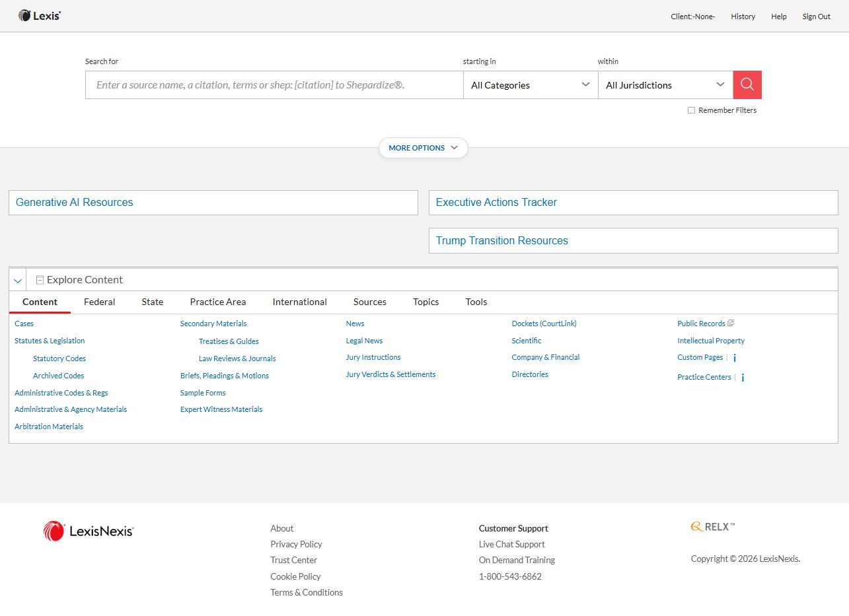This screenshot has height=616, width=849.
Task: Click info icon beside Practice Centers
Action: point(743,378)
